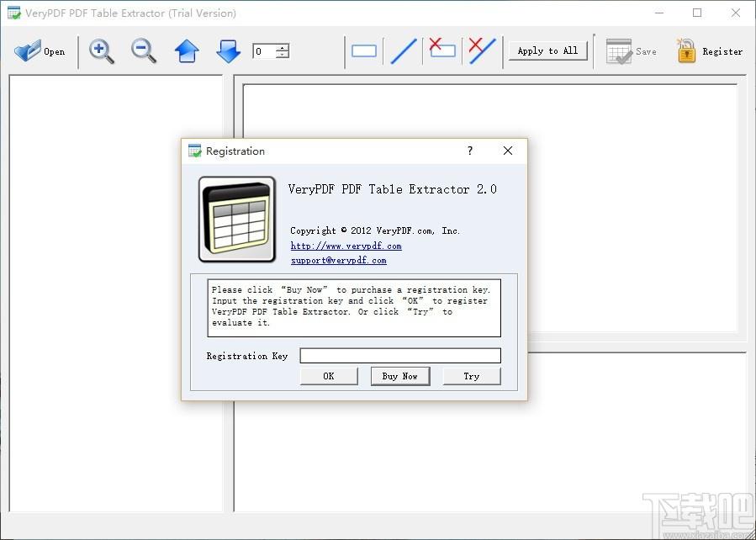This screenshot has height=540, width=756.
Task: Maximize the main application window
Action: 697,13
